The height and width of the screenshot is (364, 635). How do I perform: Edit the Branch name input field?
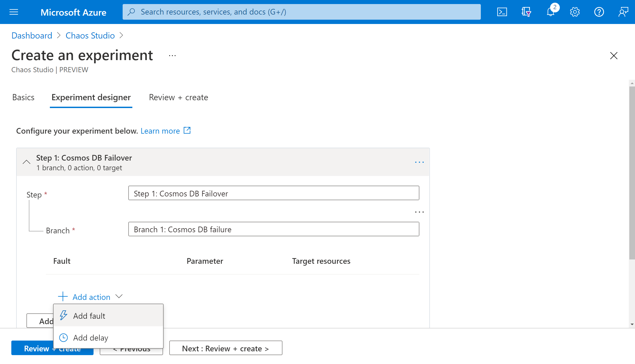[x=274, y=229]
